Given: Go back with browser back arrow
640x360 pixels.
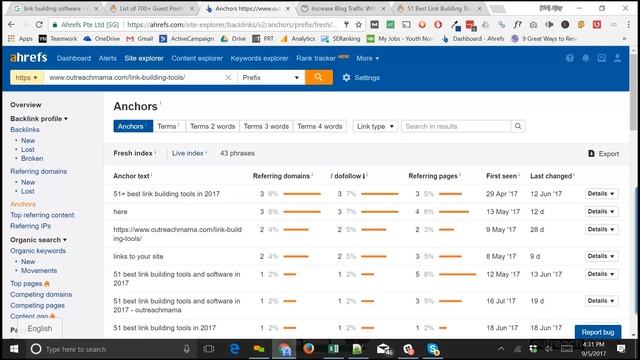Looking at the screenshot, I should point(11,24).
